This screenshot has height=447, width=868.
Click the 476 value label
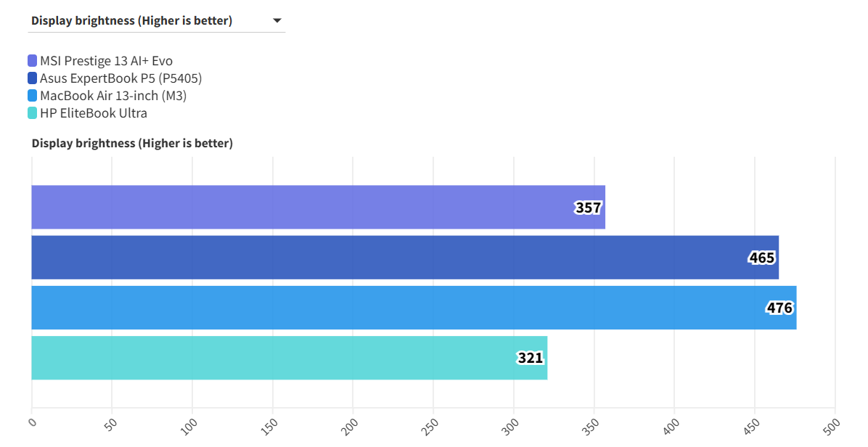coord(779,308)
